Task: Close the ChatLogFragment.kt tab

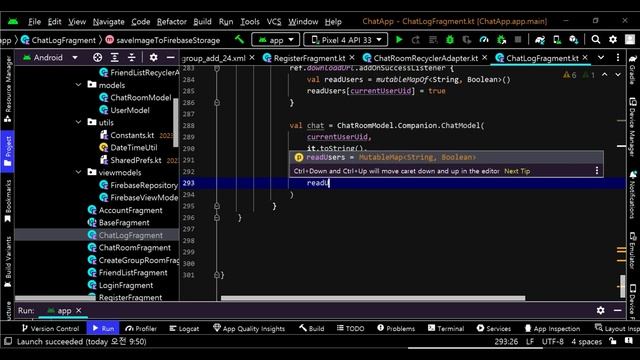Action: pos(585,58)
